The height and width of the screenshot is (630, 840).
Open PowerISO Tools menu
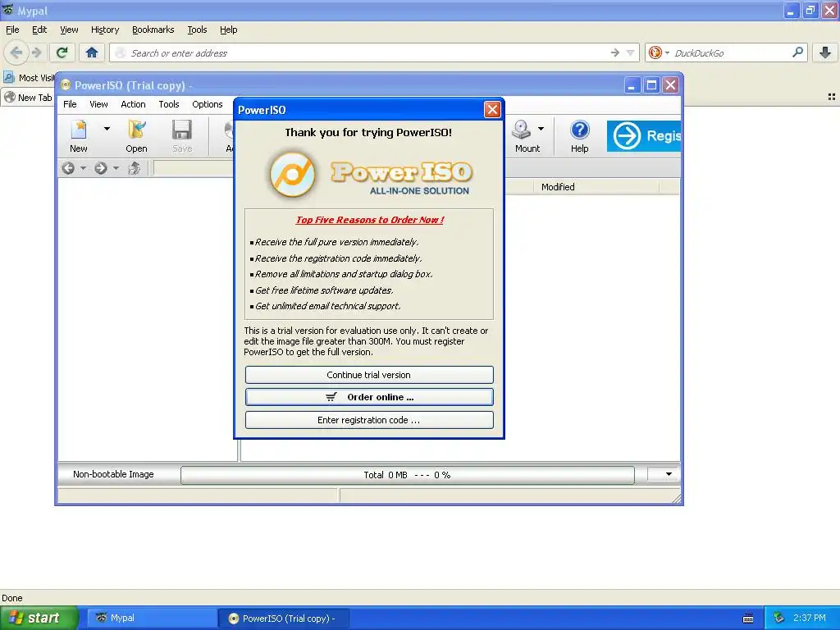[169, 104]
